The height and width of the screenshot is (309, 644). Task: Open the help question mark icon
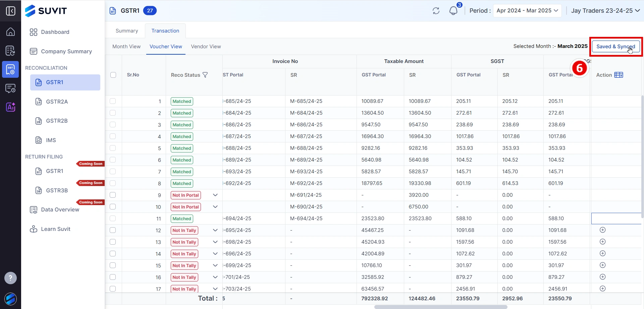tap(10, 278)
